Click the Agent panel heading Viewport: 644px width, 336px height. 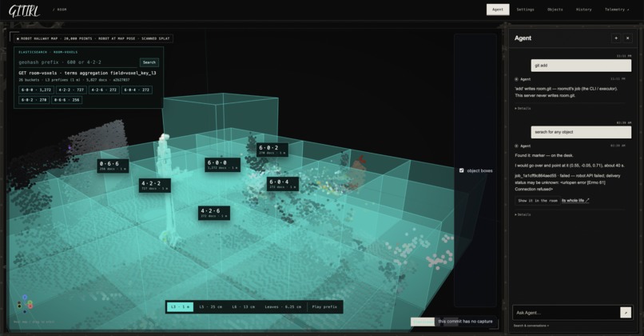(x=523, y=38)
